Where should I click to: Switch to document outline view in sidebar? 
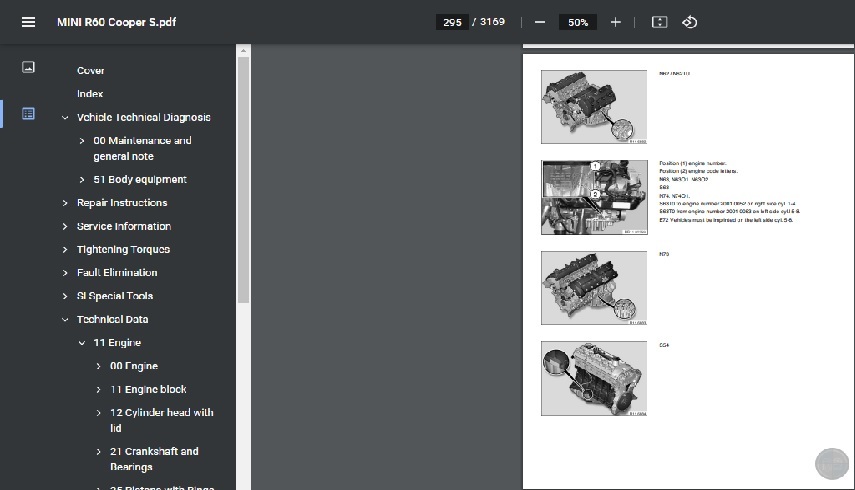pos(28,113)
